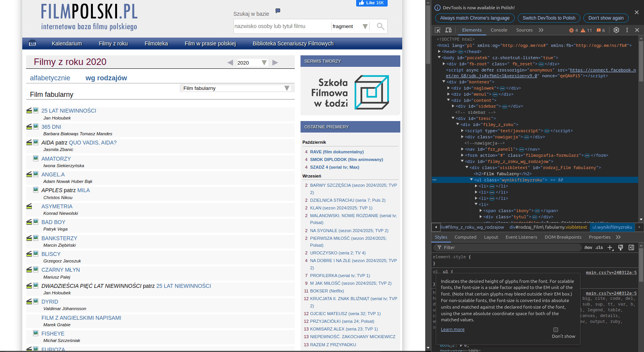Image resolution: width=644 pixels, height=352 pixels.
Task: Click the photo icon beside AMATORZY
Action: click(36, 158)
